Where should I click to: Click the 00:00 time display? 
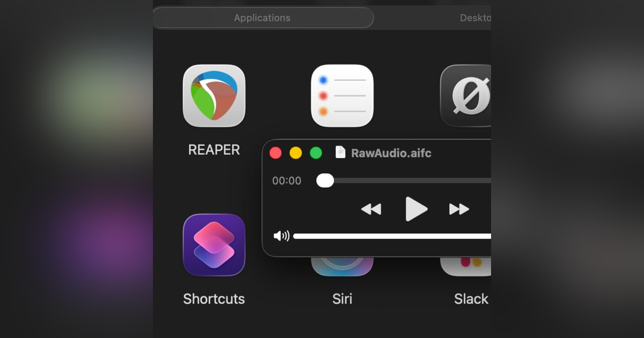(x=286, y=181)
